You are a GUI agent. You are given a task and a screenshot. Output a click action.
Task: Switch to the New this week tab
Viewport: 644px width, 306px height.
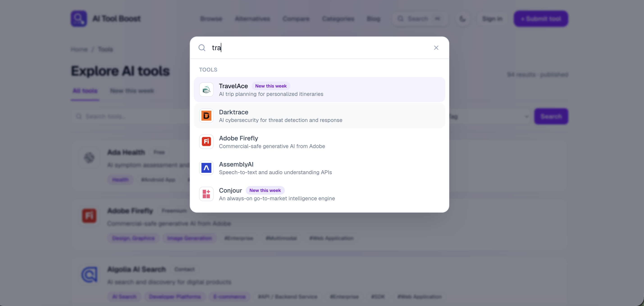132,91
